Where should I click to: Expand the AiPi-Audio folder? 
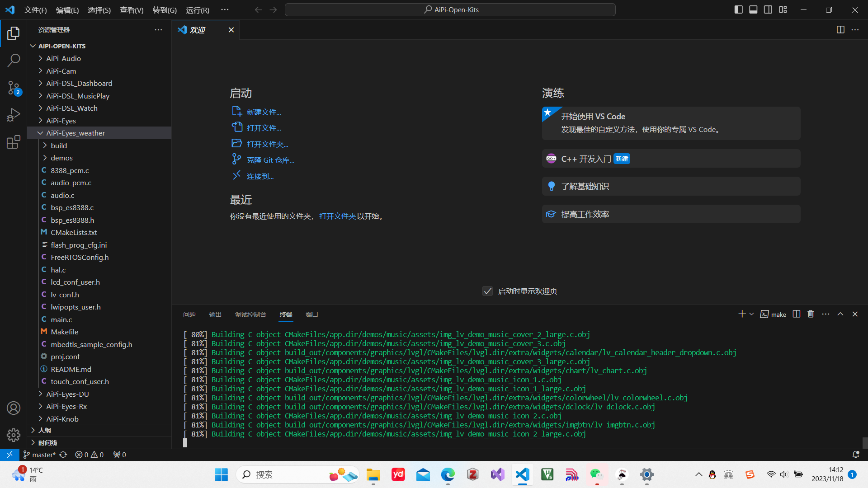(99, 58)
